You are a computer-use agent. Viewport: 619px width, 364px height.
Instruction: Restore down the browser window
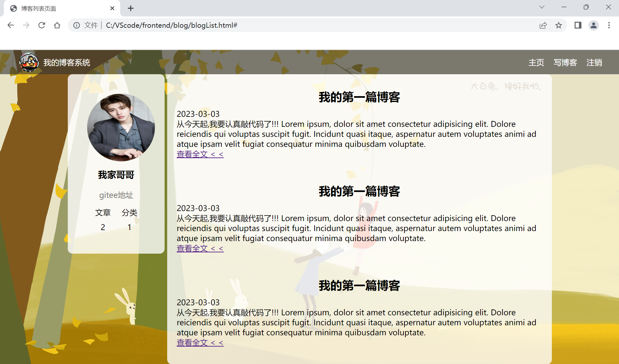(x=586, y=7)
